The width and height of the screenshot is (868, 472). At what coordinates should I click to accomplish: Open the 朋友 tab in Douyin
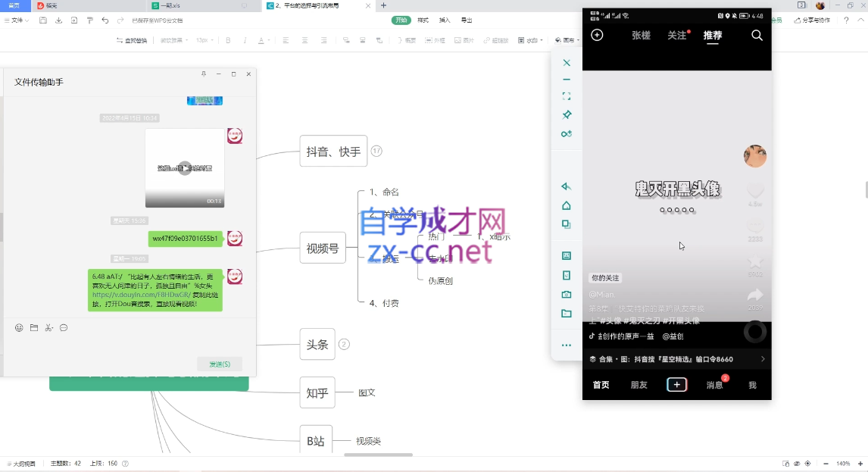pos(639,385)
